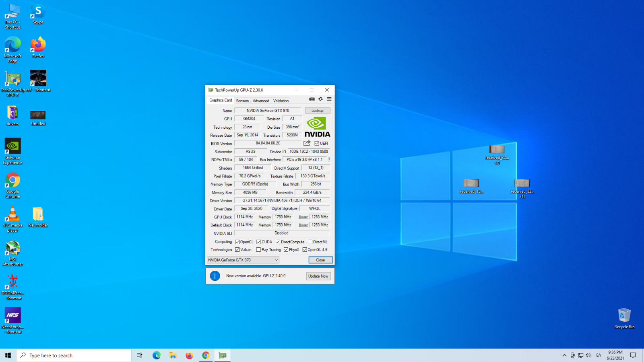Click the GPU name field NVIDIA GeForce GTX 970
644x362 pixels.
click(268, 111)
